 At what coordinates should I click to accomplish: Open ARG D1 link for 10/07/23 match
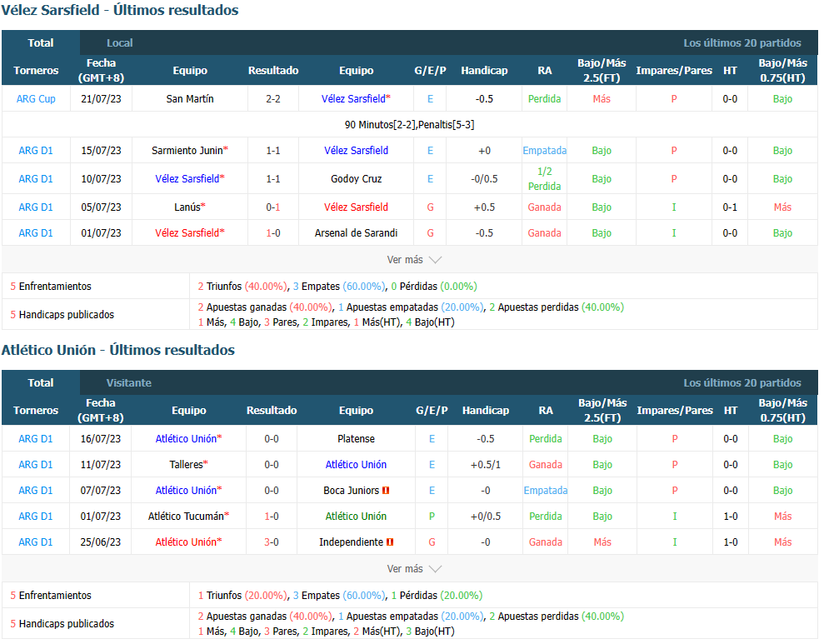(36, 179)
